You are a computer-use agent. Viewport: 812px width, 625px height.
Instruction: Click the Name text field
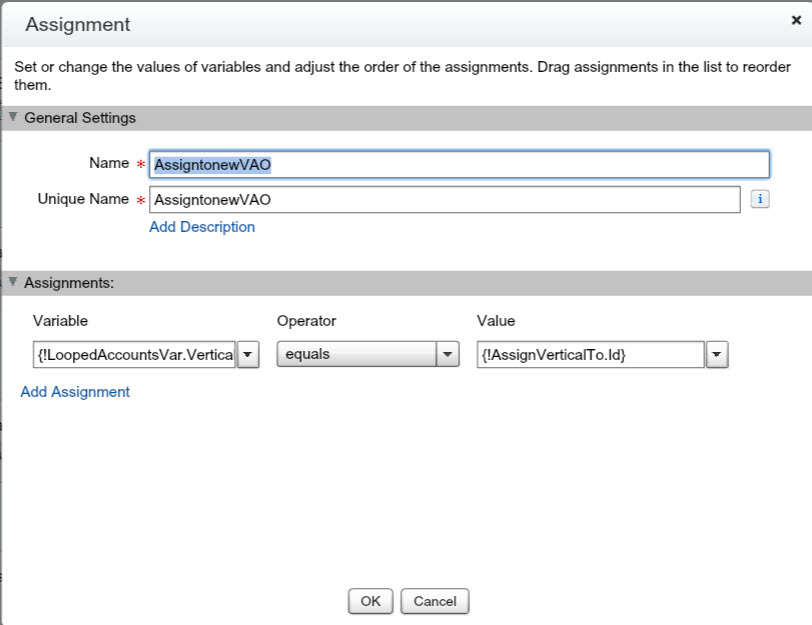(x=459, y=164)
